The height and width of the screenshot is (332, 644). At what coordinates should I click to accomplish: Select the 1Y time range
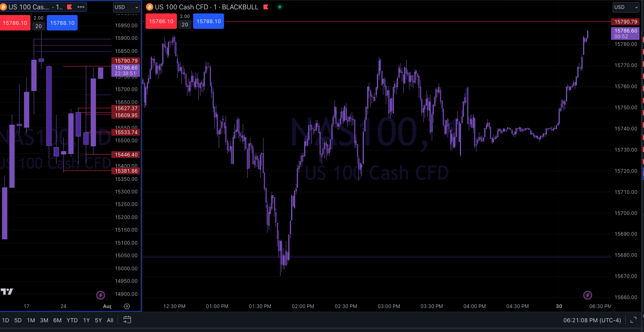pos(86,320)
